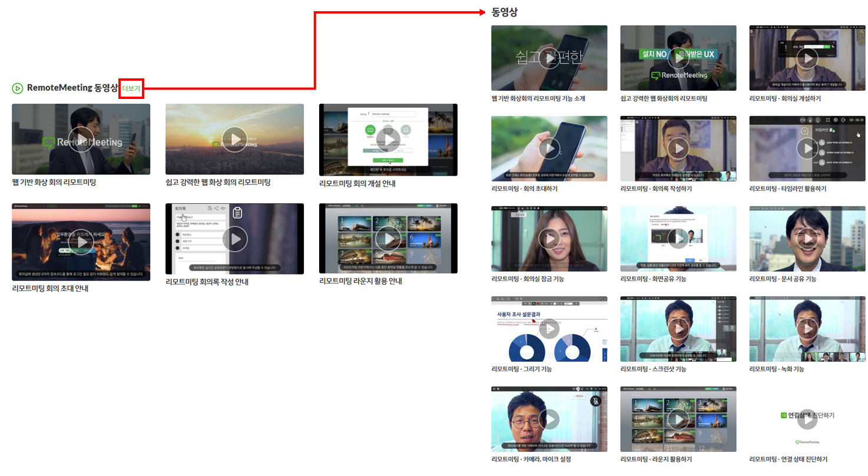Play the '리모트미팅 - 연결 상태 진단하기' video button
868x476 pixels.
807,419
